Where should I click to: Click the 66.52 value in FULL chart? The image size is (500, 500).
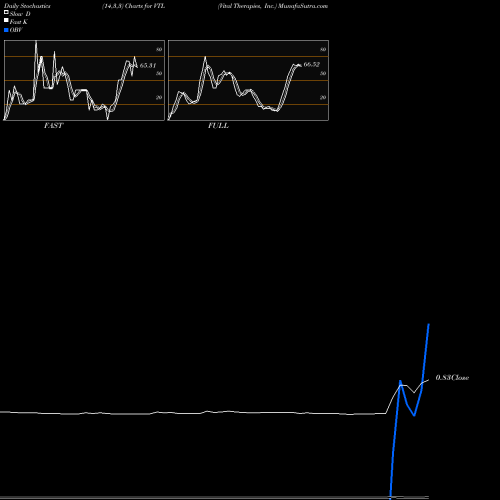point(312,64)
